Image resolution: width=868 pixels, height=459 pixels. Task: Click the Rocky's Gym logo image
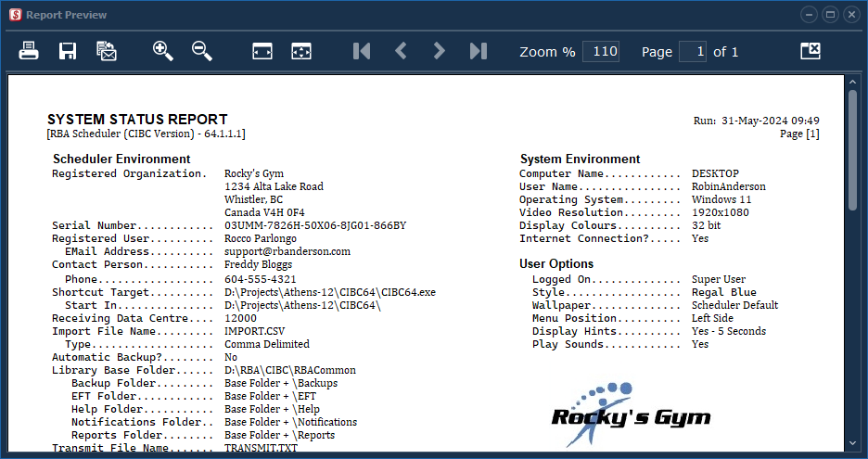[632, 414]
